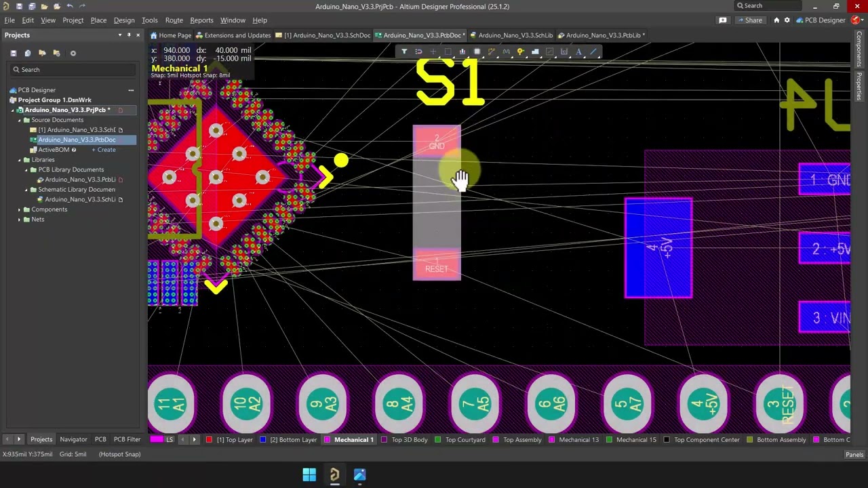Image resolution: width=868 pixels, height=488 pixels.
Task: Pin the Projects panel
Action: (x=129, y=35)
